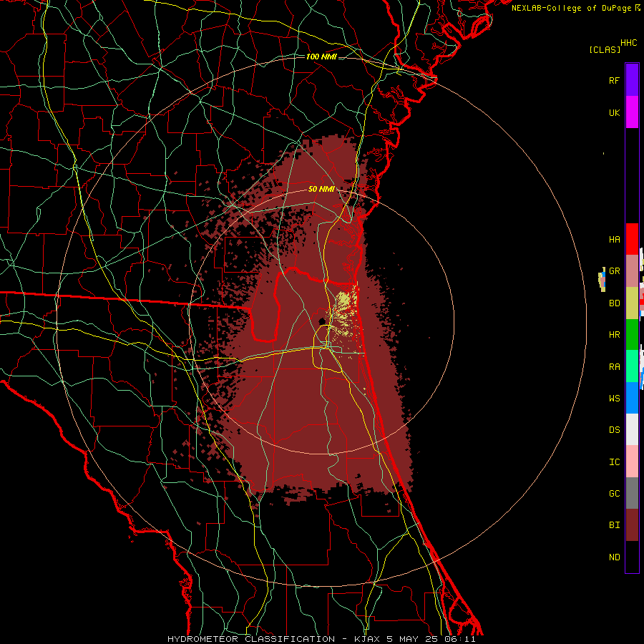The image size is (644, 644).
Task: Click the HA legend label
Action: 614,240
